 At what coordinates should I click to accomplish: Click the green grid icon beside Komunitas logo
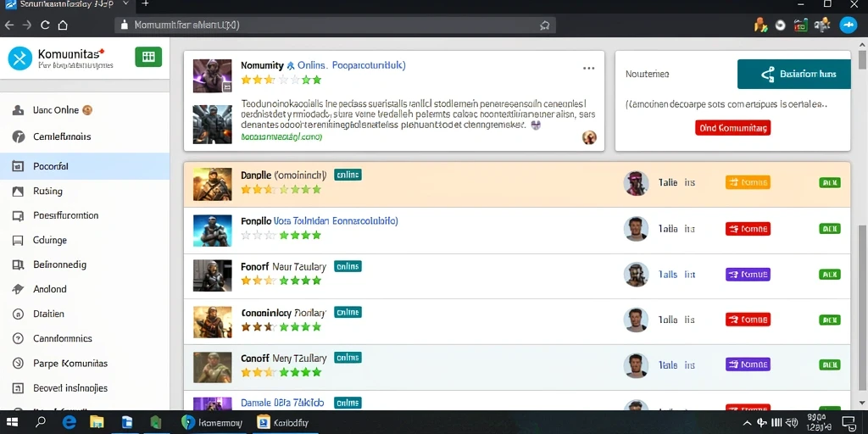click(147, 57)
